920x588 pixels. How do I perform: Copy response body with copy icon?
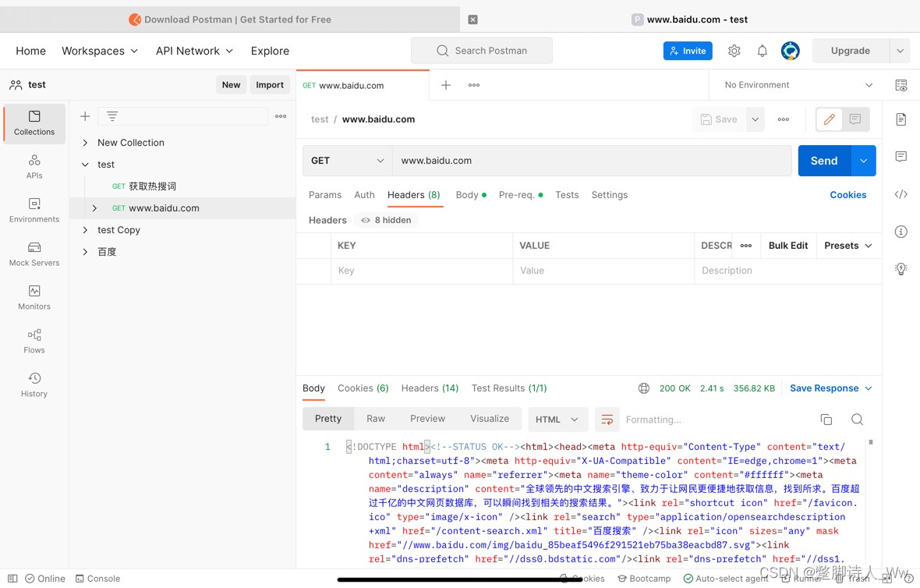(826, 420)
